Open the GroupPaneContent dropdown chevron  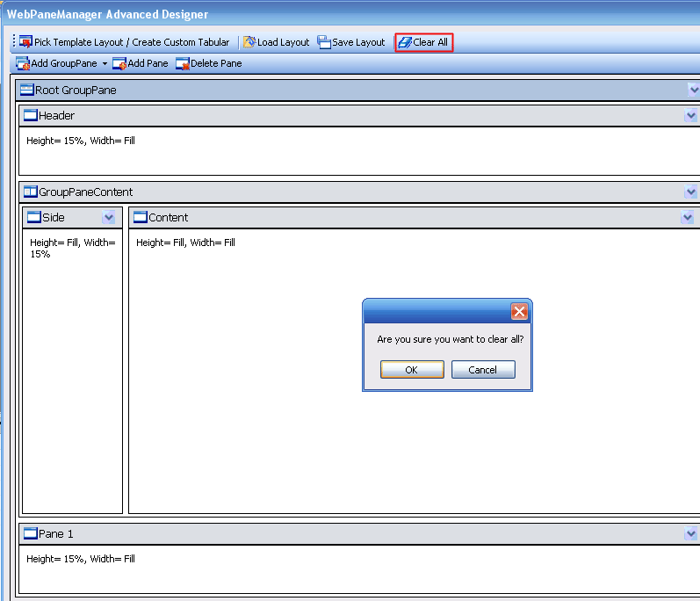point(691,192)
